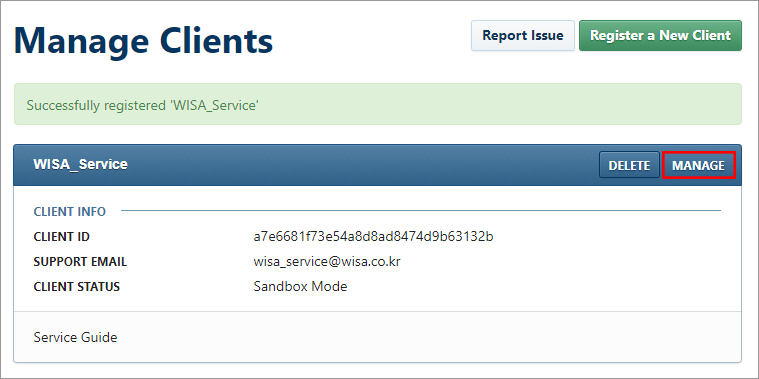Click the Manage Clients page heading

144,42
